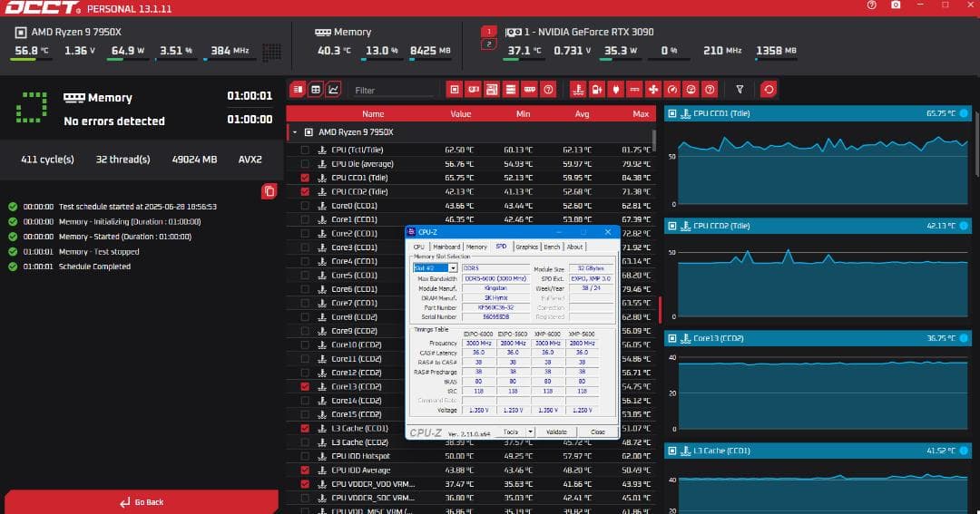Click the Go Back button
Viewport: 980px width, 514px height.
pyautogui.click(x=142, y=502)
